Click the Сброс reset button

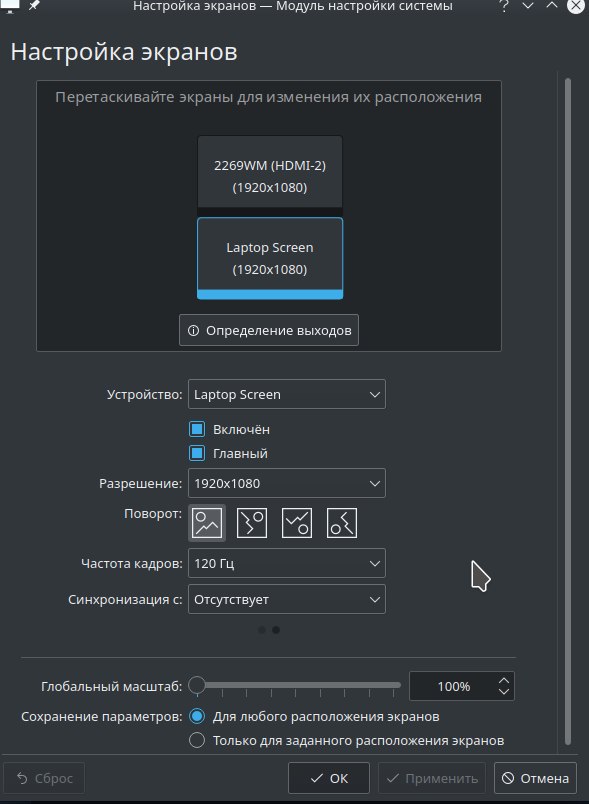coord(44,778)
